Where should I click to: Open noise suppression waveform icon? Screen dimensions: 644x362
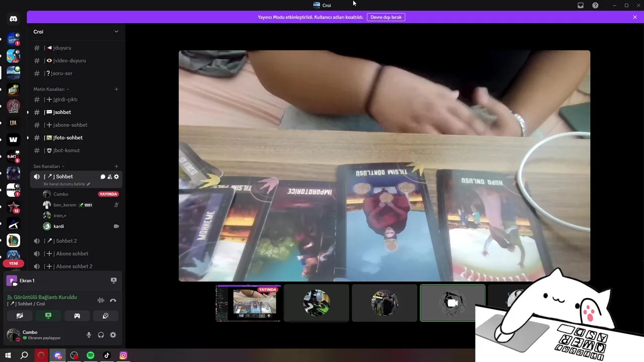tap(101, 300)
